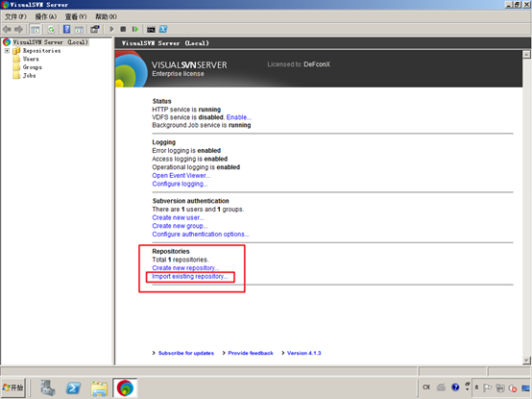Open PowerShell console toolbar icon
The image size is (532, 399).
pos(163,29)
